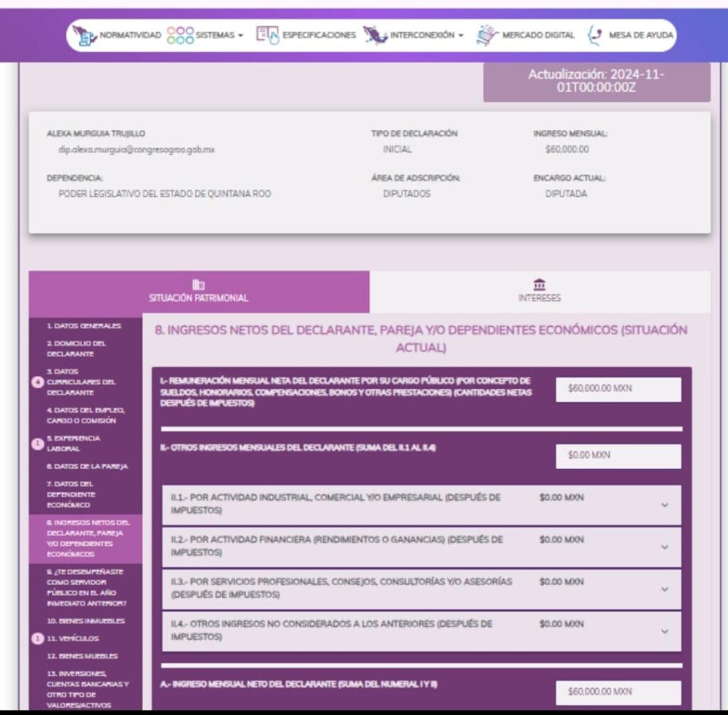The width and height of the screenshot is (728, 715).
Task: Expand II.3 servicios profesionales row chevron
Action: [x=665, y=588]
